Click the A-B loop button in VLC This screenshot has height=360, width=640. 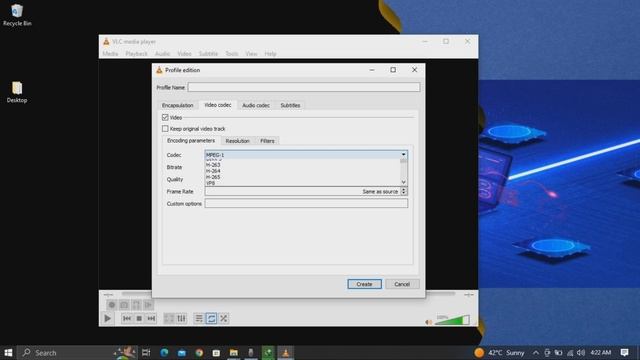pyautogui.click(x=136, y=305)
